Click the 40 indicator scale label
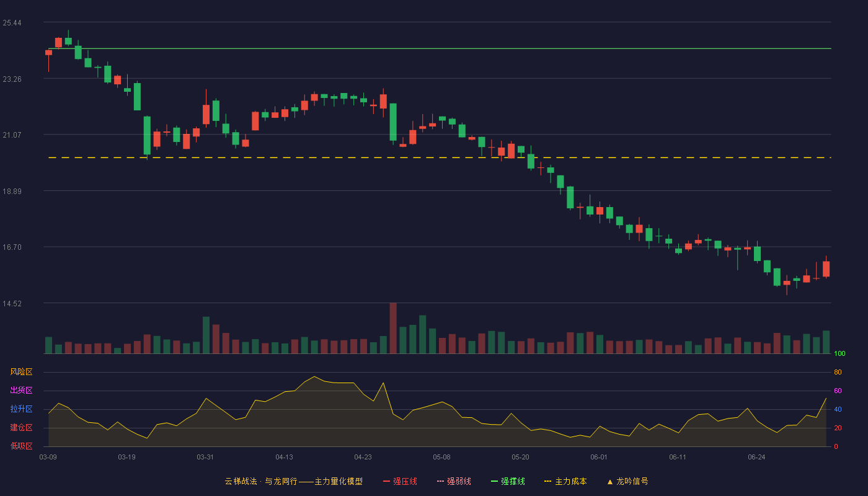This screenshot has width=868, height=496. click(838, 409)
